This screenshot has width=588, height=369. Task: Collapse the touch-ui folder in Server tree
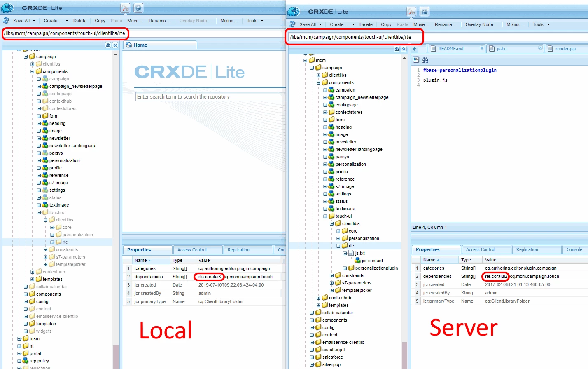(325, 216)
